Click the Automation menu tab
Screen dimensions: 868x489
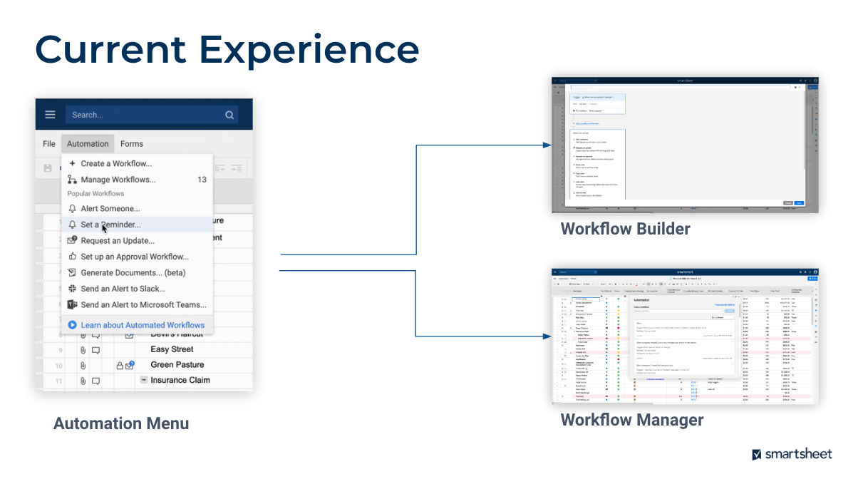(88, 144)
